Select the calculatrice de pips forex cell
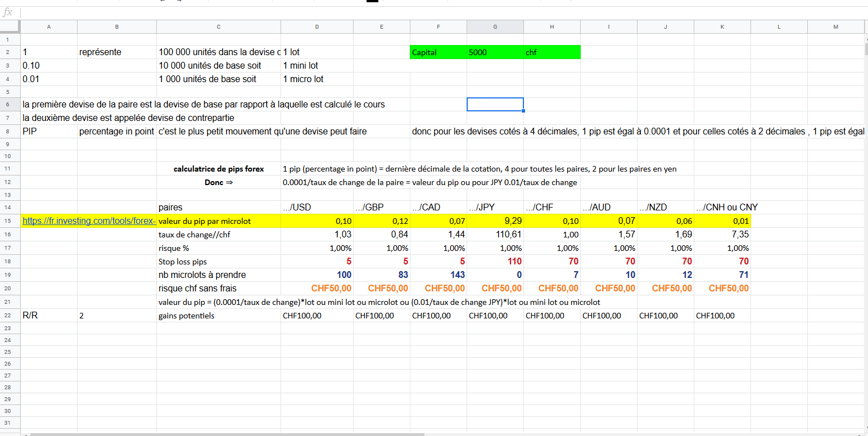This screenshot has height=436, width=868. (219, 169)
